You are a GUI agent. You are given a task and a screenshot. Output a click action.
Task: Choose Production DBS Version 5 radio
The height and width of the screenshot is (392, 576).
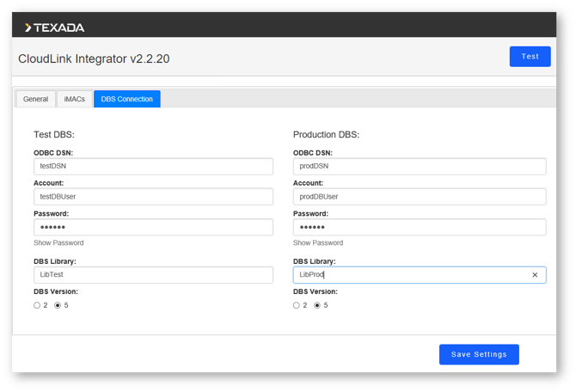click(x=317, y=305)
